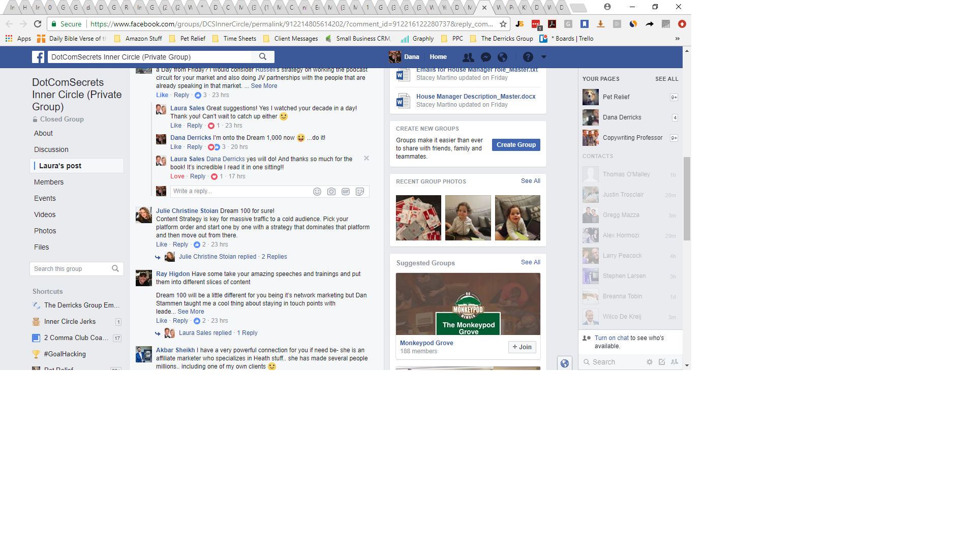Screen dimensions: 980x551
Task: Open Members in group sidebar
Action: click(x=49, y=182)
